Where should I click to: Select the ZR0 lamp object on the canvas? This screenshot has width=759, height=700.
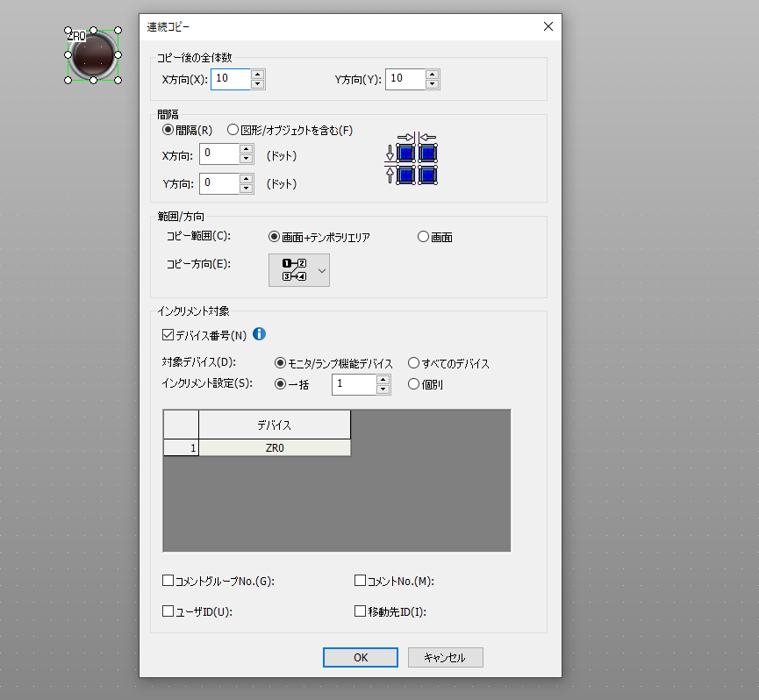pyautogui.click(x=92, y=54)
